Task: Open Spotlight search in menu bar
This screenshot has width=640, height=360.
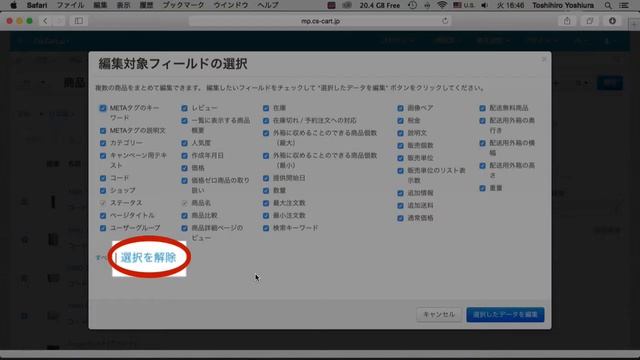Action: pos(608,5)
